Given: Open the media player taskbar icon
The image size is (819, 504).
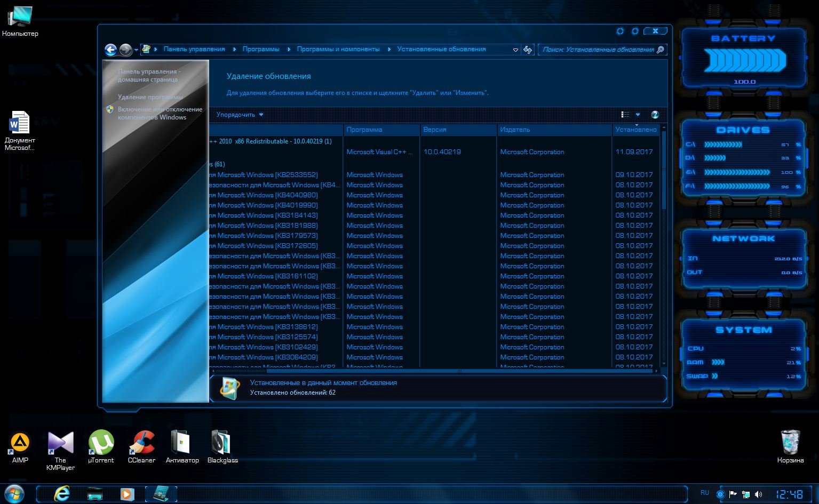Looking at the screenshot, I should click(127, 494).
